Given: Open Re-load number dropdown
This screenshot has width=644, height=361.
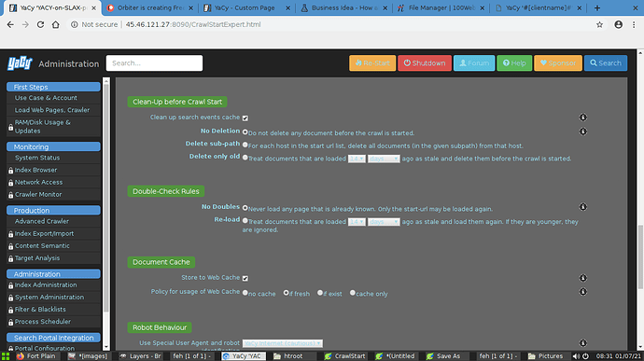Looking at the screenshot, I should point(357,222).
